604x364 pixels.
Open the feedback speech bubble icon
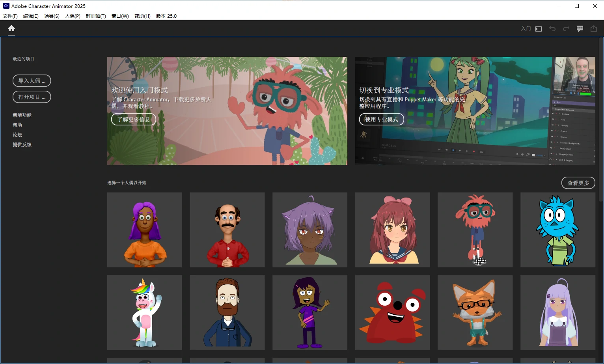point(580,28)
